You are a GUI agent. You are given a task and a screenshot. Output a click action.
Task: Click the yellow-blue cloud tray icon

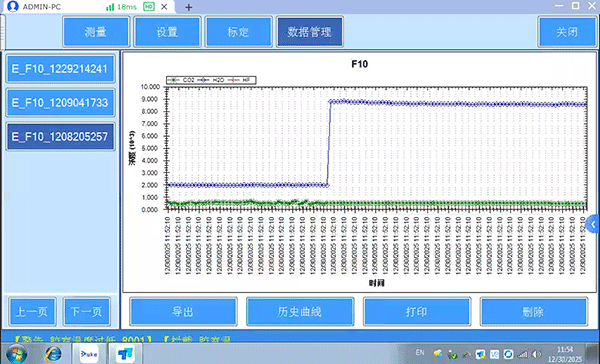(x=438, y=354)
